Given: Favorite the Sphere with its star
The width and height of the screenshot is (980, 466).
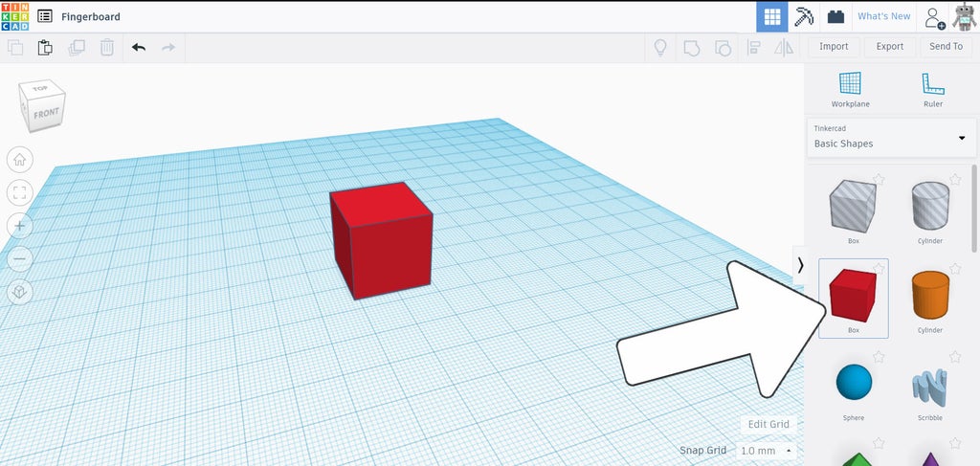Looking at the screenshot, I should pyautogui.click(x=879, y=357).
